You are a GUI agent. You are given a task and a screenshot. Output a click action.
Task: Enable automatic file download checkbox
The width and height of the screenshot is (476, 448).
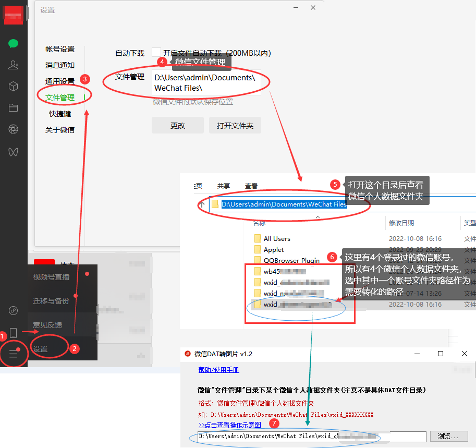click(156, 52)
